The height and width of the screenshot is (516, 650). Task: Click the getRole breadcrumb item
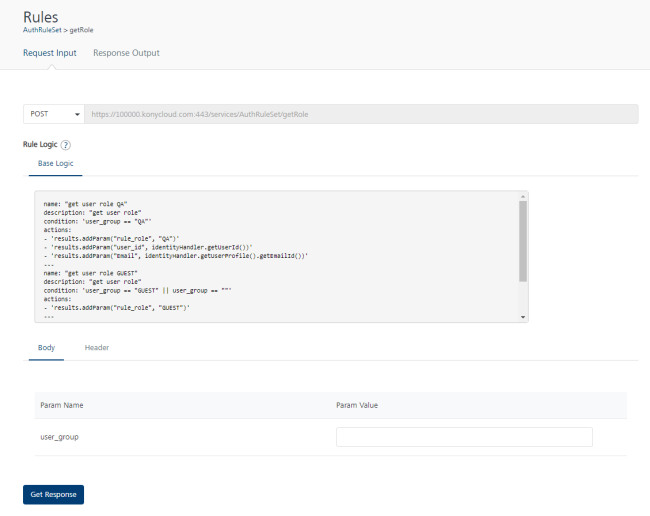pyautogui.click(x=81, y=30)
